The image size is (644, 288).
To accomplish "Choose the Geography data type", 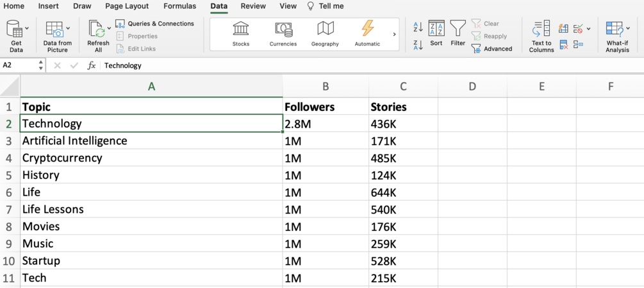I will pyautogui.click(x=325, y=33).
